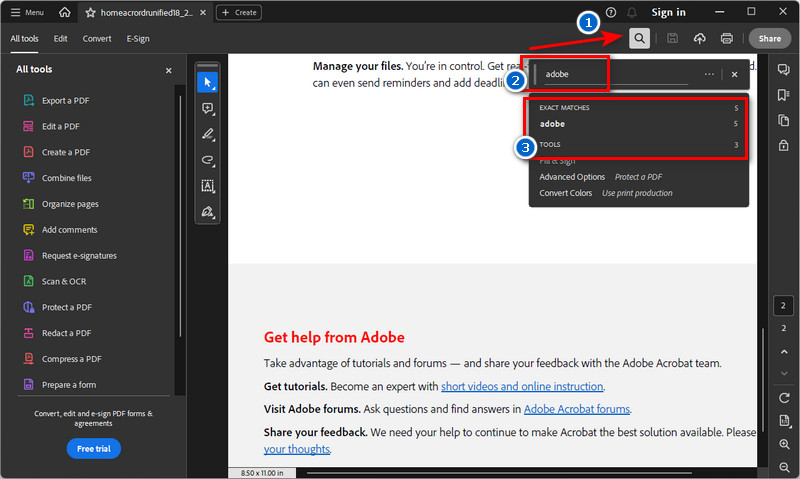This screenshot has height=479, width=800.
Task: Close the homeacrordrunified18 document tab
Action: point(203,13)
